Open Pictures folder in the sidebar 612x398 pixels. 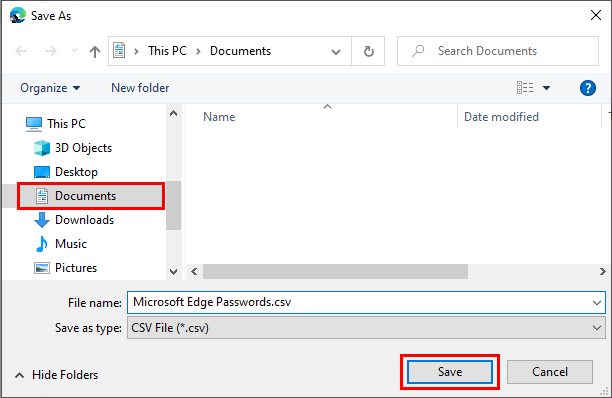click(x=76, y=268)
